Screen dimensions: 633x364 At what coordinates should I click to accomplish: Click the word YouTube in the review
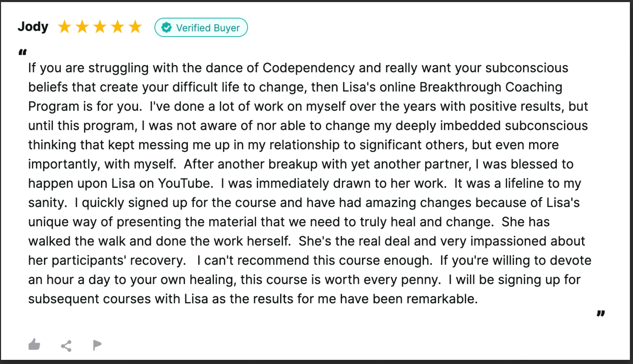186,183
